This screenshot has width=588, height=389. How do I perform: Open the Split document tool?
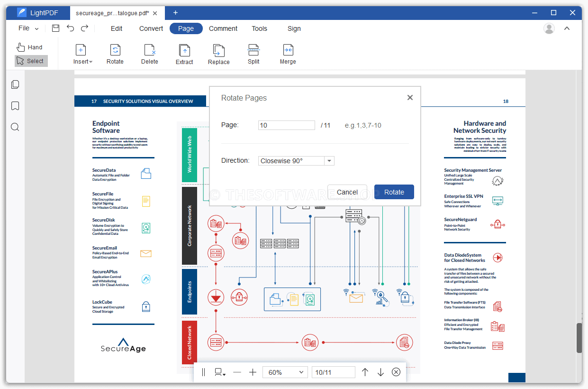(253, 55)
